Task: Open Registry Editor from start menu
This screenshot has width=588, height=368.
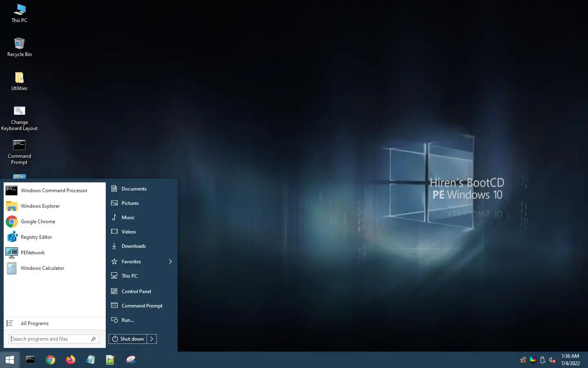Action: 54,237
